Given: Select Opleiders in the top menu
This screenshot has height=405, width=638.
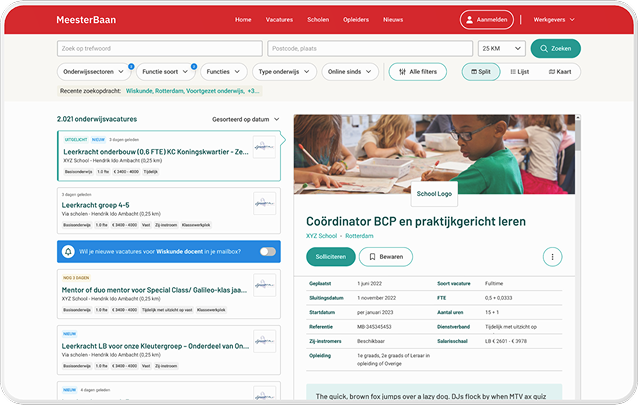Looking at the screenshot, I should (356, 20).
